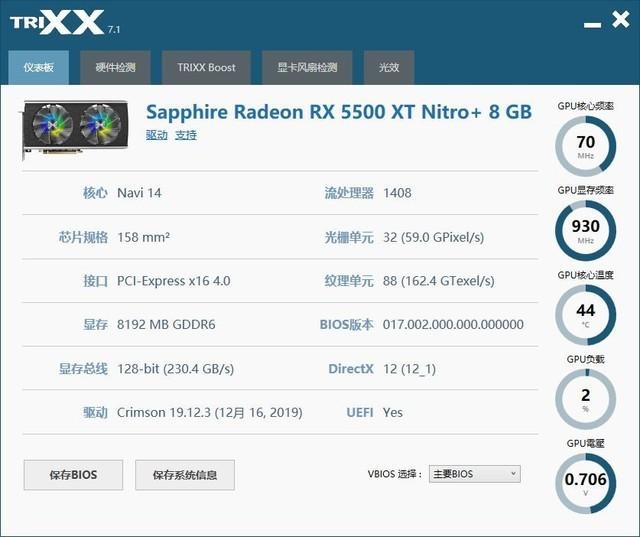Click the 驱动 driver link
The width and height of the screenshot is (640, 537).
click(157, 135)
